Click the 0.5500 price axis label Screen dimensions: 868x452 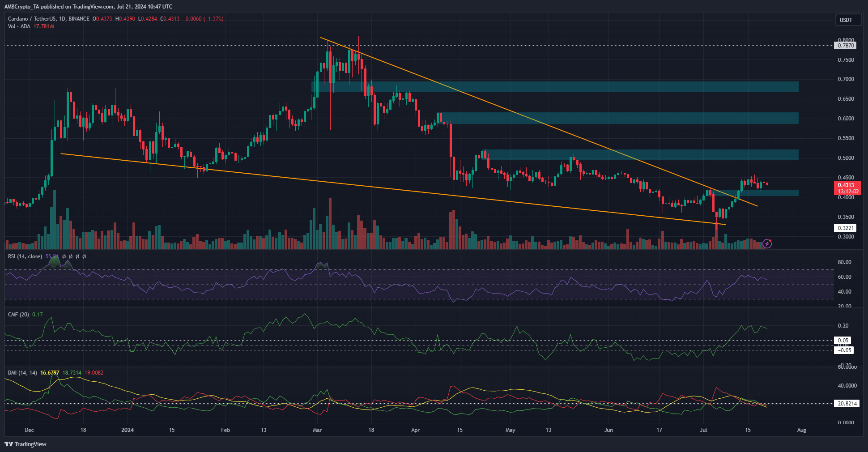[846, 138]
